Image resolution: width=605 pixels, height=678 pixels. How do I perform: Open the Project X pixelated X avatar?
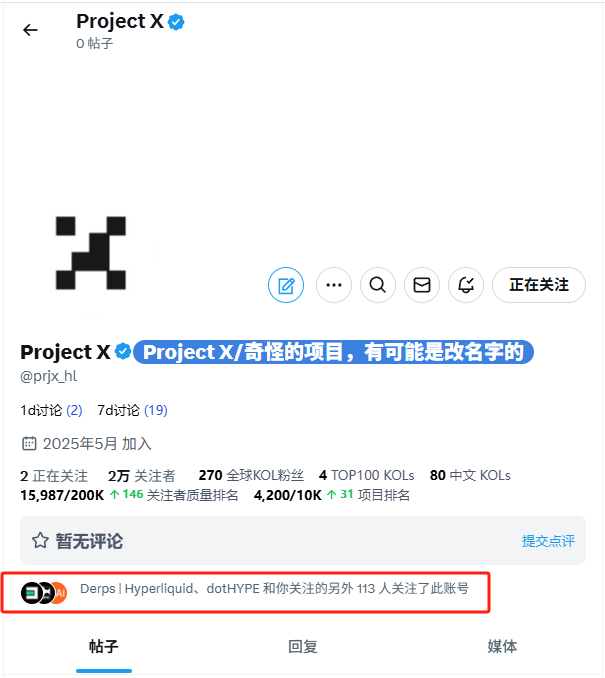tap(91, 253)
